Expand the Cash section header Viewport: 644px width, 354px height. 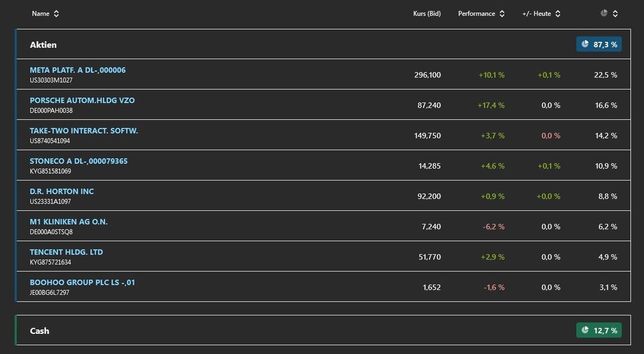(x=39, y=331)
